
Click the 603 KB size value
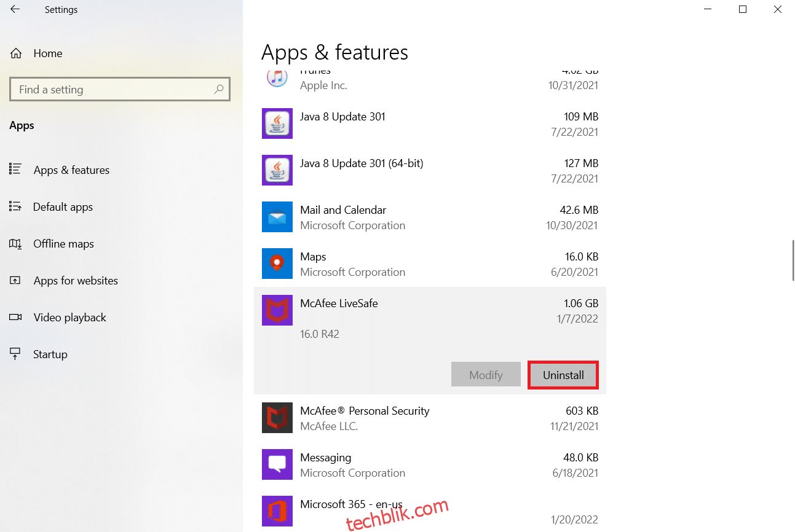[582, 411]
